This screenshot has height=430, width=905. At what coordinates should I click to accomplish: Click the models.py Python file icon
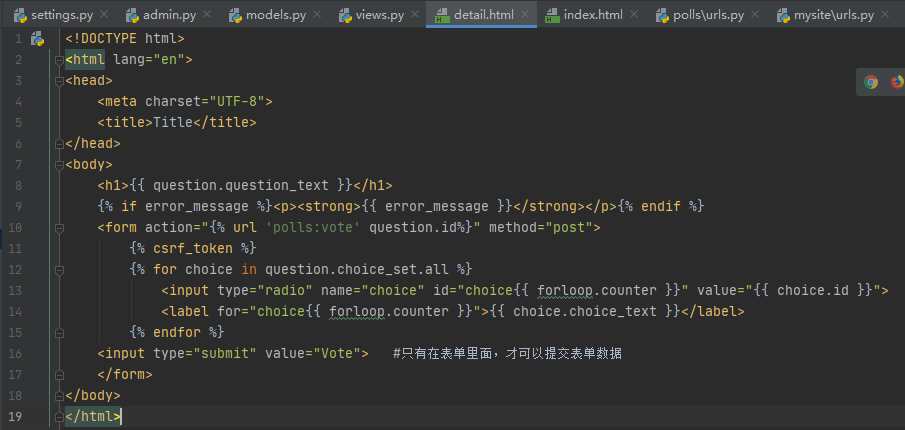click(x=235, y=15)
